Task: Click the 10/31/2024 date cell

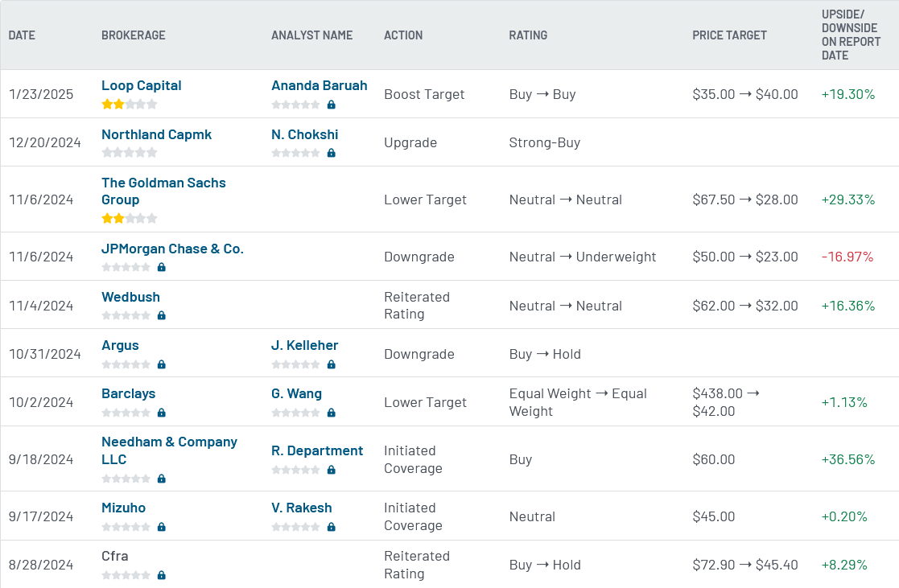Action: pyautogui.click(x=45, y=354)
